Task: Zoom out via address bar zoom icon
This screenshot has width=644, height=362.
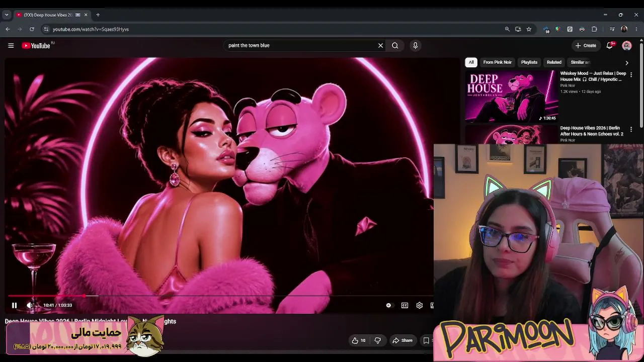Action: [507, 29]
